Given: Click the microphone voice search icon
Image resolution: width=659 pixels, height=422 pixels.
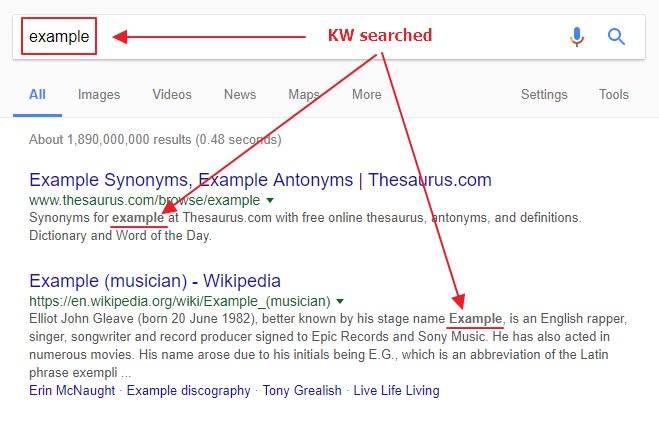Looking at the screenshot, I should pyautogui.click(x=577, y=37).
